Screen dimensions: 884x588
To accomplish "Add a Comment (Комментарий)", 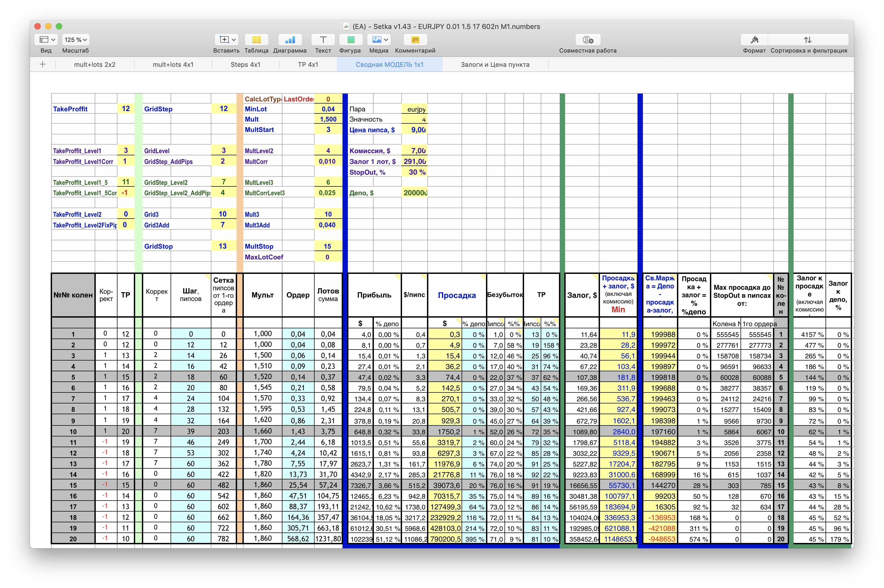I will point(415,39).
